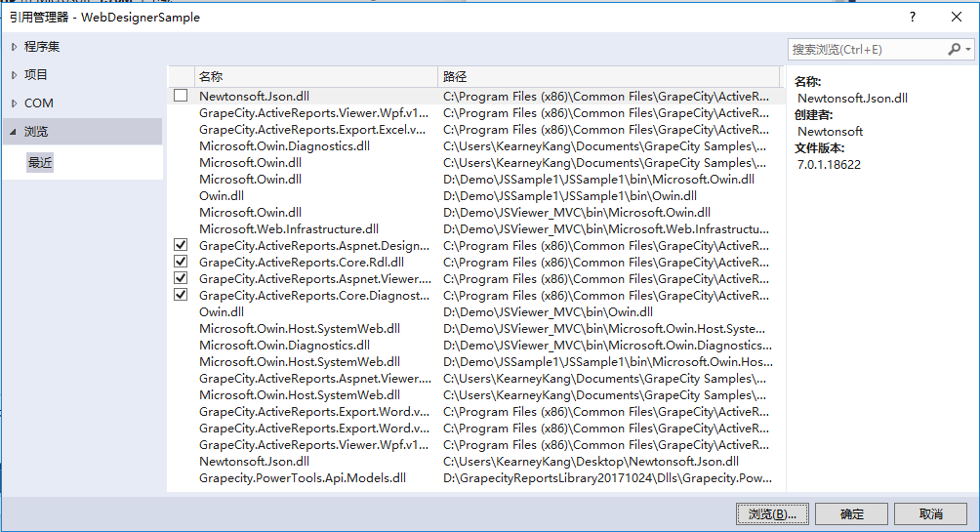Select 项目 category
The width and height of the screenshot is (980, 532).
click(35, 75)
